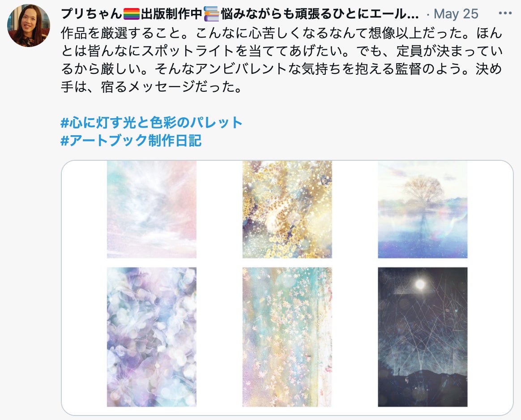View the dark night sky with moon artwork
Screen dimensions: 521x420
[423, 337]
